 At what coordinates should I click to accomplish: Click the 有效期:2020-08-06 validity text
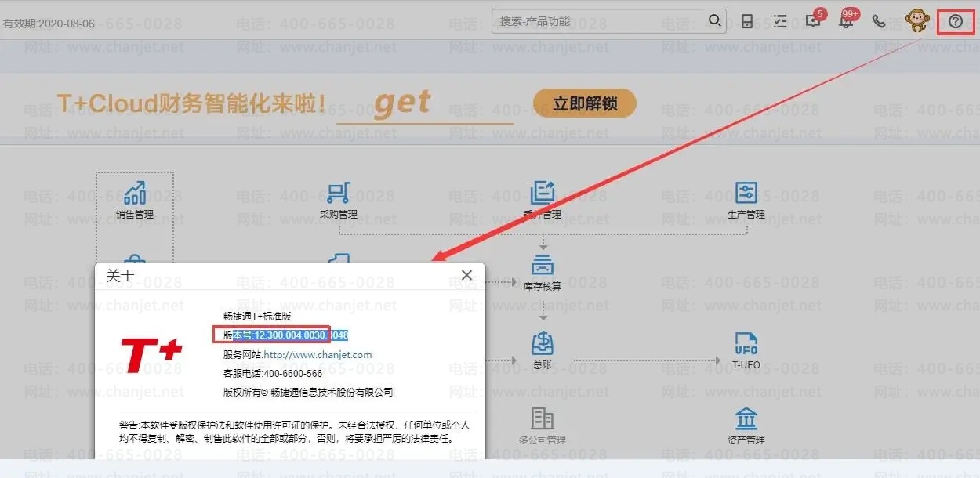click(x=49, y=24)
